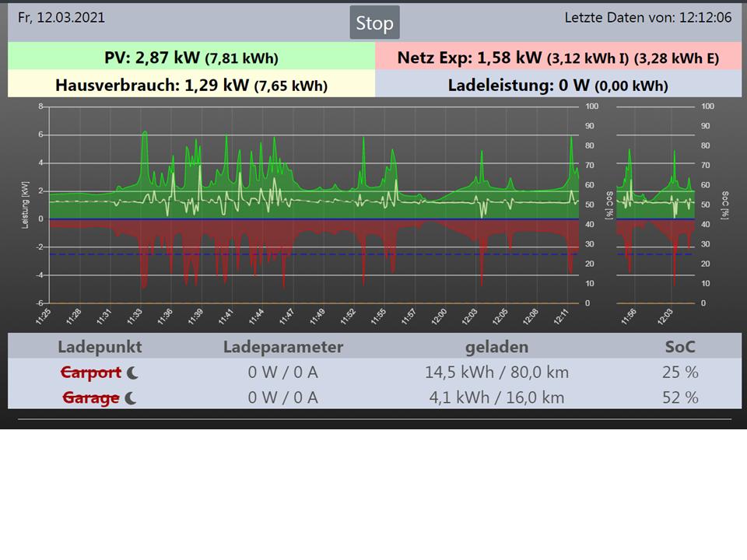The width and height of the screenshot is (747, 560).
Task: Click the Leistung [kW] axis title
Action: [25, 205]
